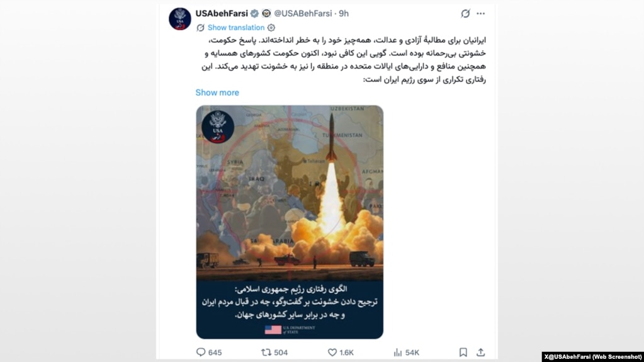The image size is (644, 362).
Task: Click the Grok icon at top right
Action: click(x=465, y=14)
